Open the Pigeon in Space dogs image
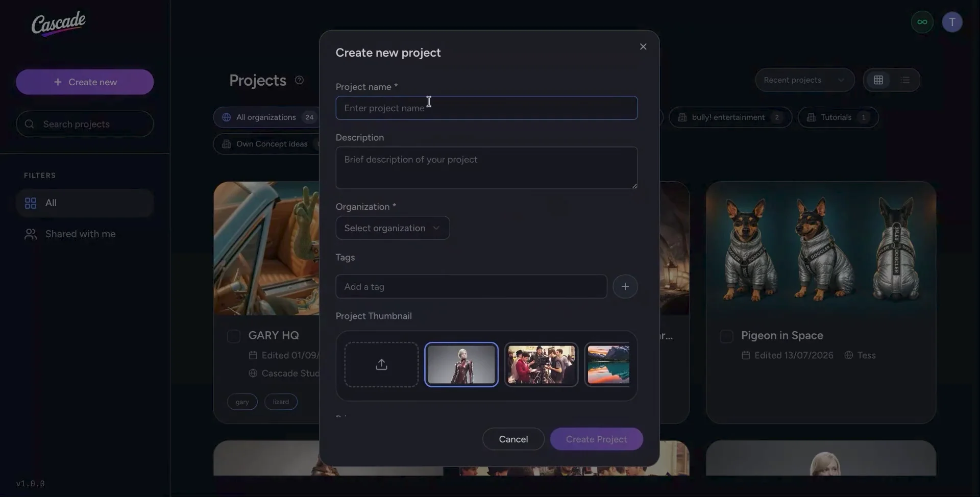The image size is (980, 497). [x=821, y=248]
